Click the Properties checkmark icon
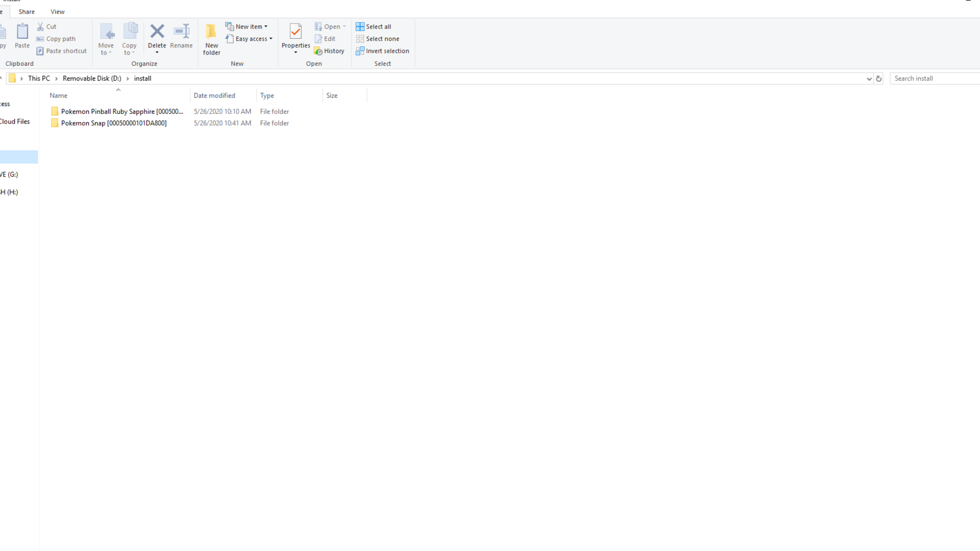980x551 pixels. point(296,31)
